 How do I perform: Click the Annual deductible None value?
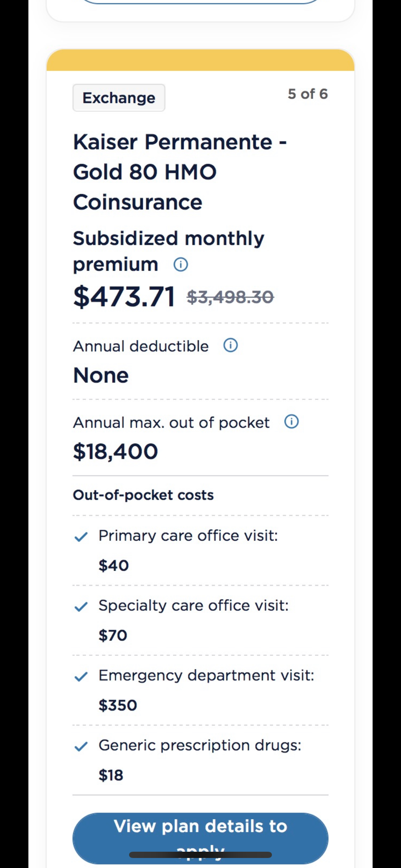point(101,375)
